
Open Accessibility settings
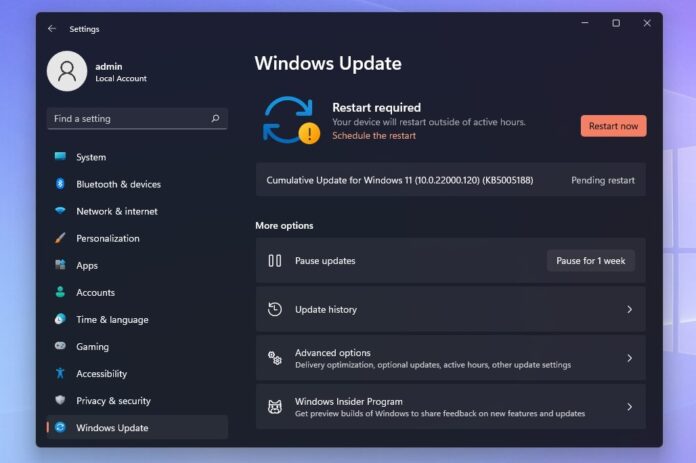(x=137, y=374)
